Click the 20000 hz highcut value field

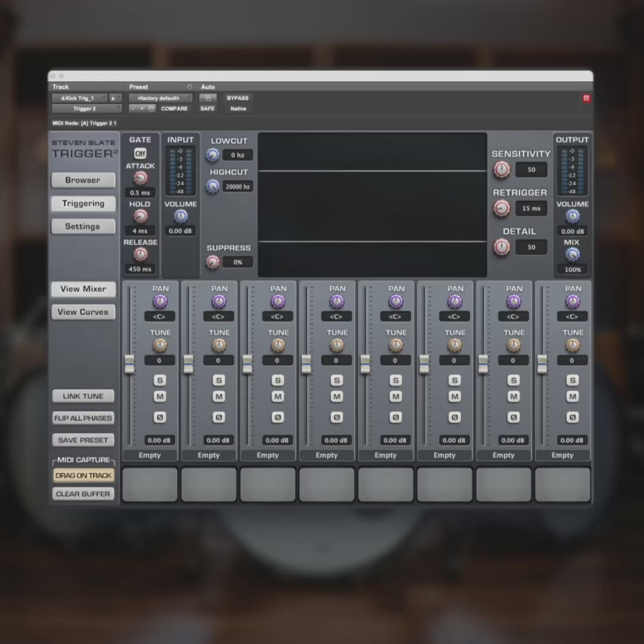pyautogui.click(x=237, y=187)
